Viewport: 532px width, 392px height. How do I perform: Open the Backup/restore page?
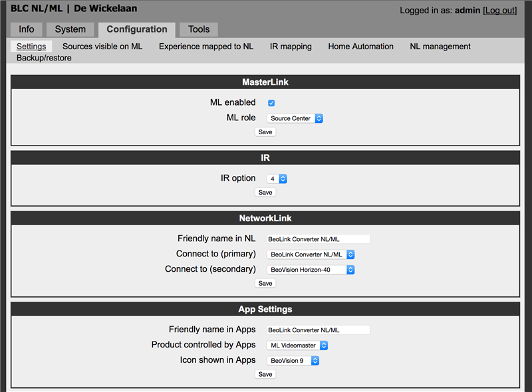(x=44, y=58)
